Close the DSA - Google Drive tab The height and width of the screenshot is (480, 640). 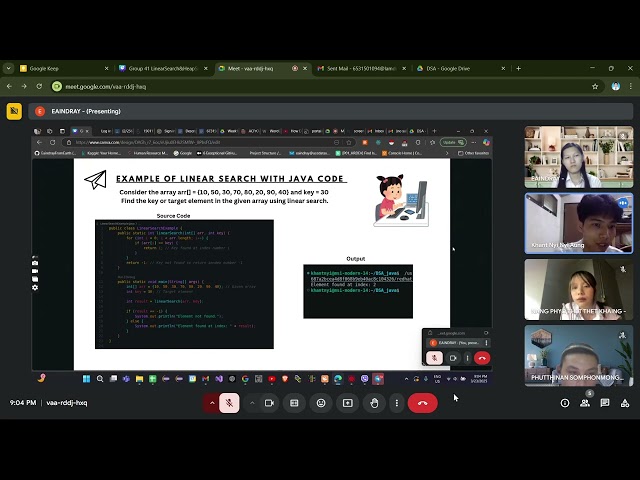click(503, 69)
